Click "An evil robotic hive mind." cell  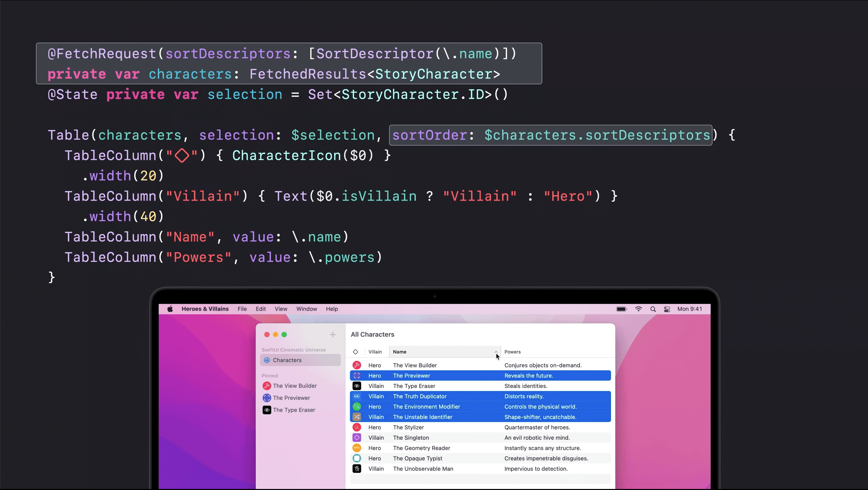pyautogui.click(x=537, y=438)
